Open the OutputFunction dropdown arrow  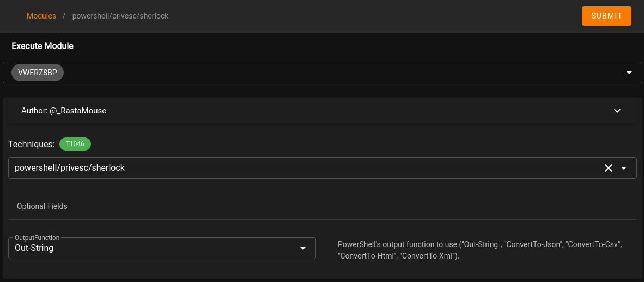point(303,248)
